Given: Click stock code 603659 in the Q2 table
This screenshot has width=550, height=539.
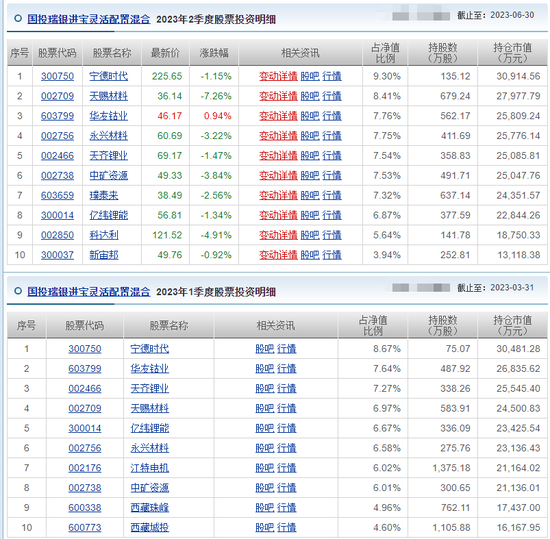Looking at the screenshot, I should coord(58,195).
